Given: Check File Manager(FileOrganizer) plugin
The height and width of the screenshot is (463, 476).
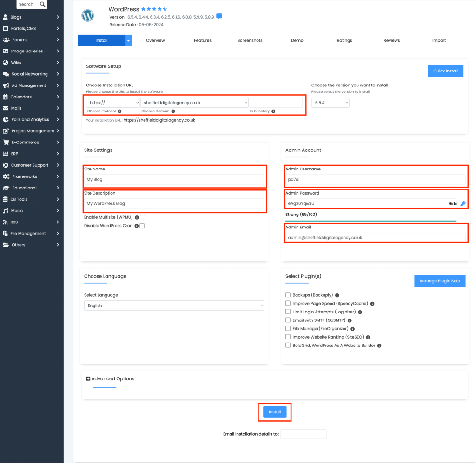Looking at the screenshot, I should pyautogui.click(x=288, y=328).
